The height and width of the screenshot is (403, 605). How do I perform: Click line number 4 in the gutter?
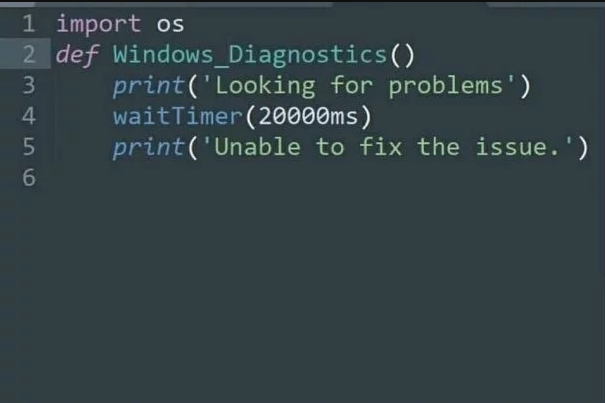(x=27, y=116)
